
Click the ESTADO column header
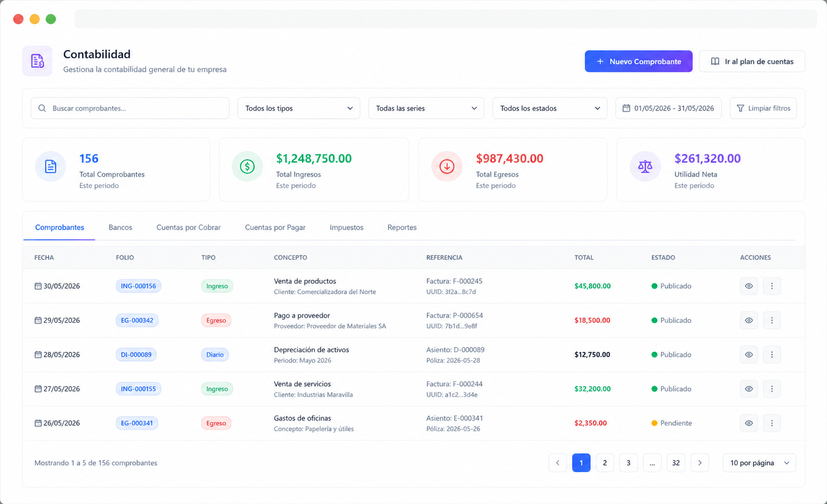[663, 257]
